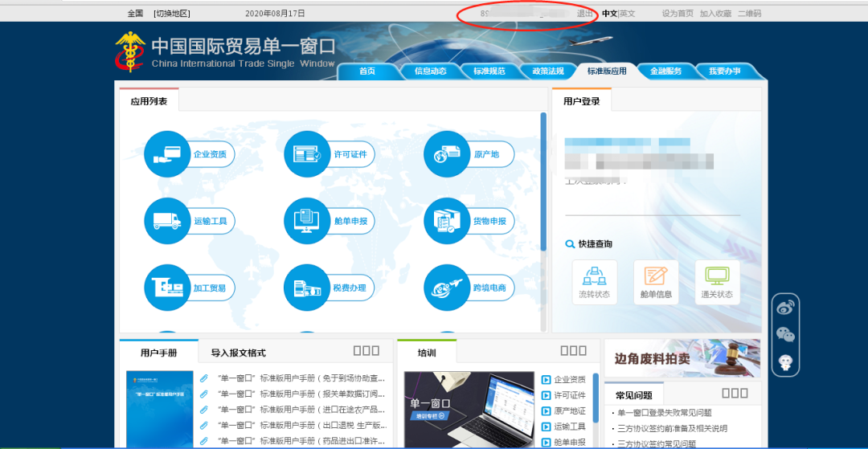This screenshot has height=449, width=868.
Task: Open the 金融服务 navigation tab
Action: point(665,71)
